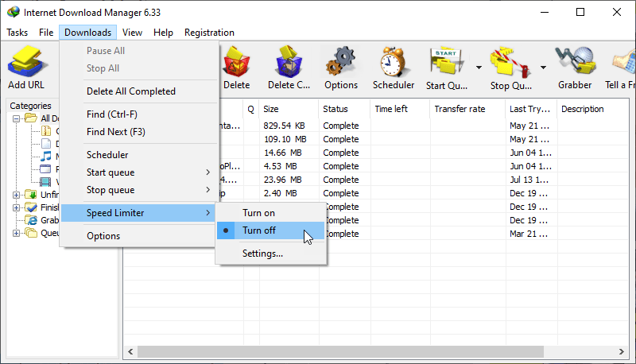
Task: Expand the Start queue submenu
Action: (138, 172)
